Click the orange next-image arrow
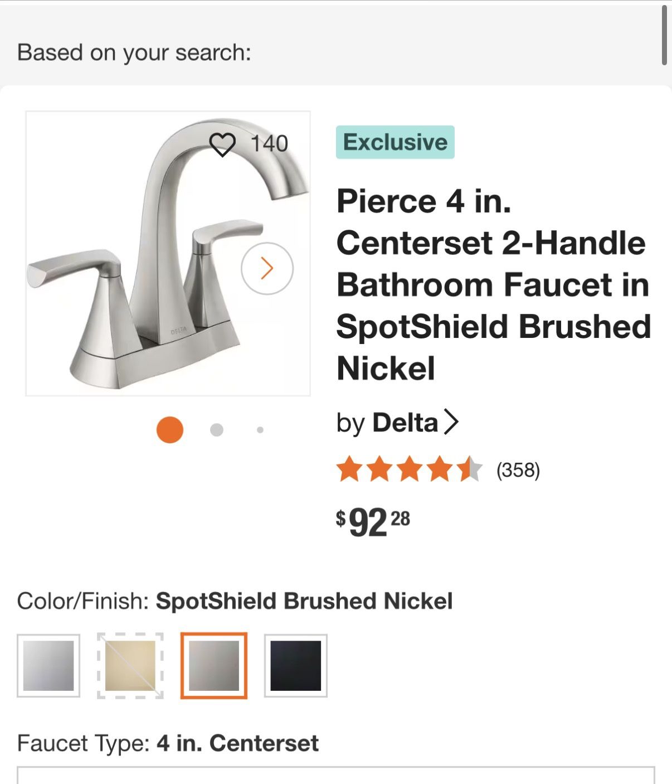Screen dimensions: 672x784 point(267,268)
